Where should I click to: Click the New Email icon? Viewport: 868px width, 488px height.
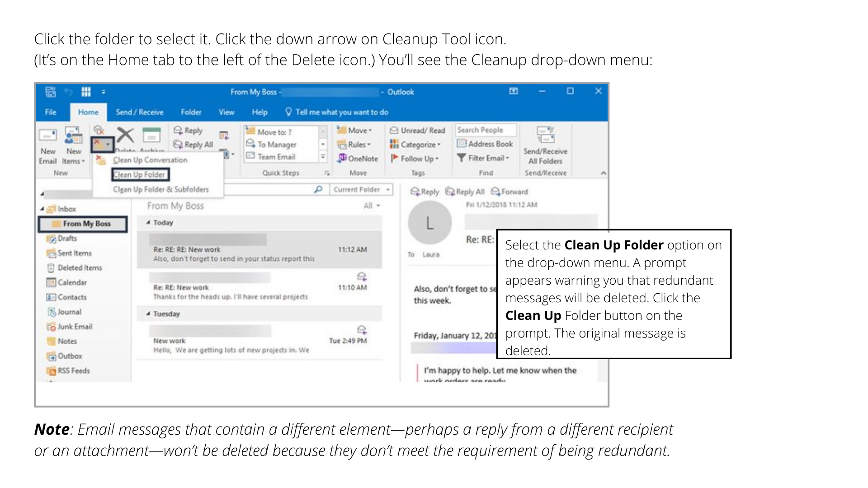tap(47, 136)
